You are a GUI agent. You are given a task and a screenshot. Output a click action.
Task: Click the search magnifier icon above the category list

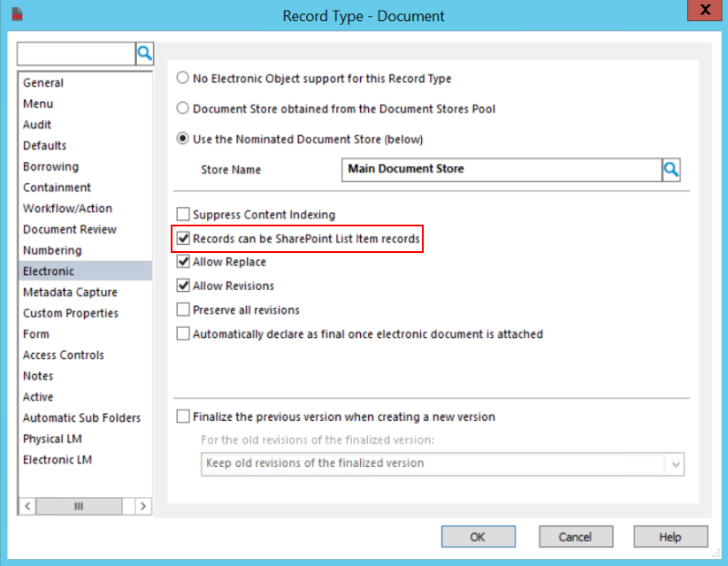click(x=144, y=54)
